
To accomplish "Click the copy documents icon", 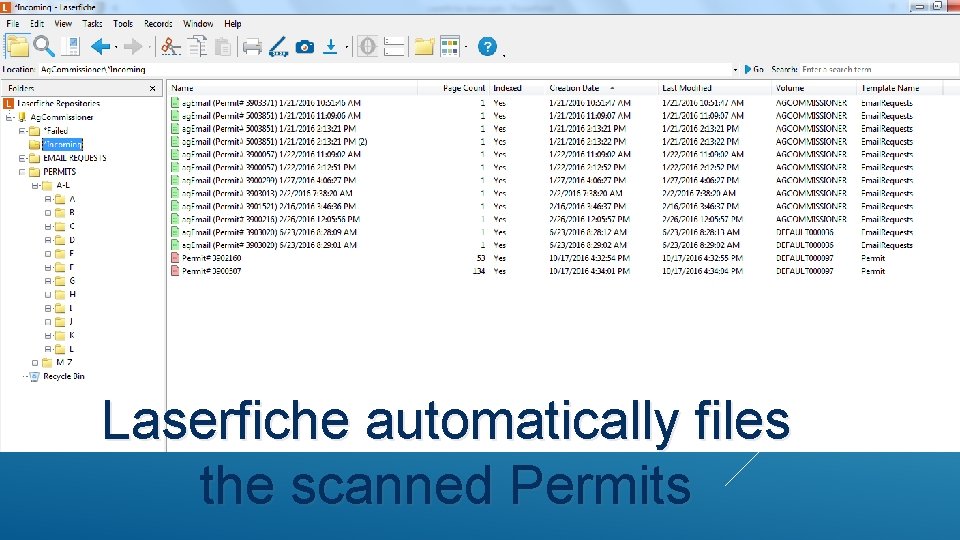I will (x=197, y=47).
